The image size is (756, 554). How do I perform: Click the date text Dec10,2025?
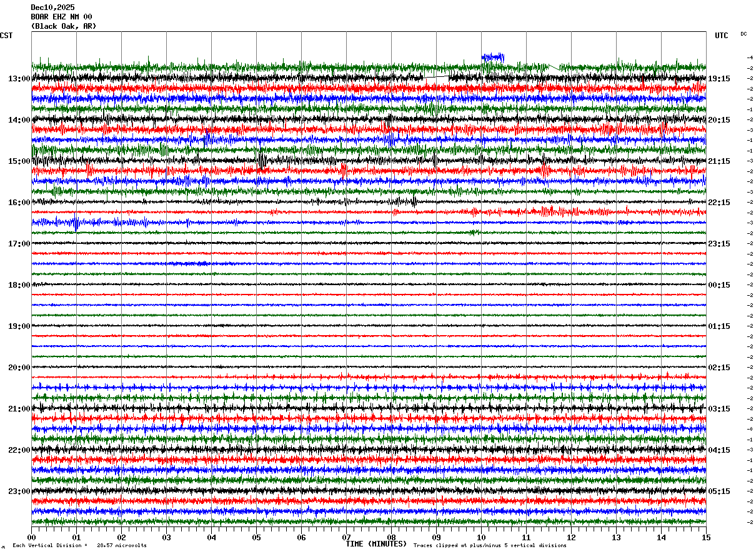(52, 8)
